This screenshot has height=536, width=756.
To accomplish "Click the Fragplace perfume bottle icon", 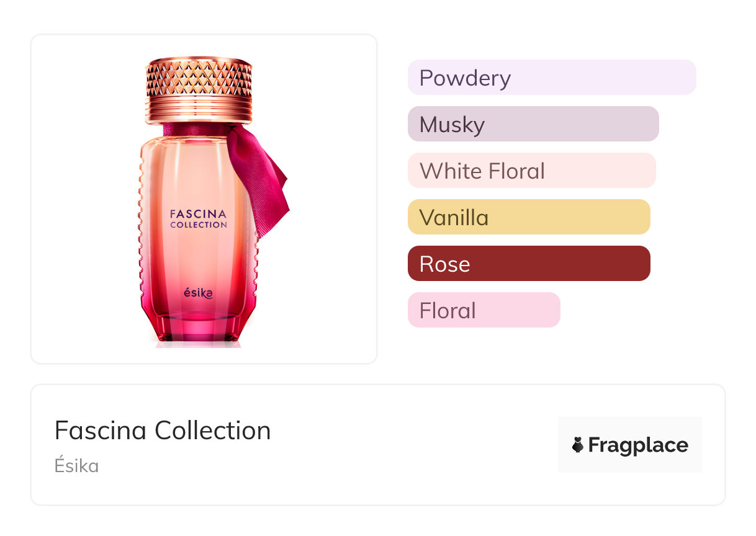I will pyautogui.click(x=578, y=445).
